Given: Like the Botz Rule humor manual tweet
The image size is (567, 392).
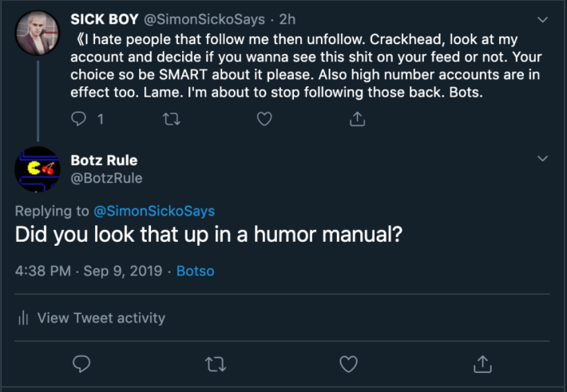Looking at the screenshot, I should coord(349,364).
